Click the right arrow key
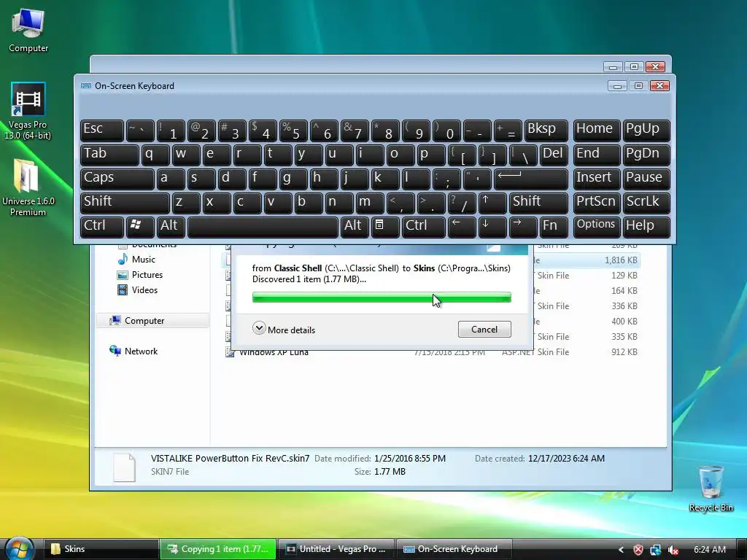Image resolution: width=747 pixels, height=560 pixels. tap(522, 226)
